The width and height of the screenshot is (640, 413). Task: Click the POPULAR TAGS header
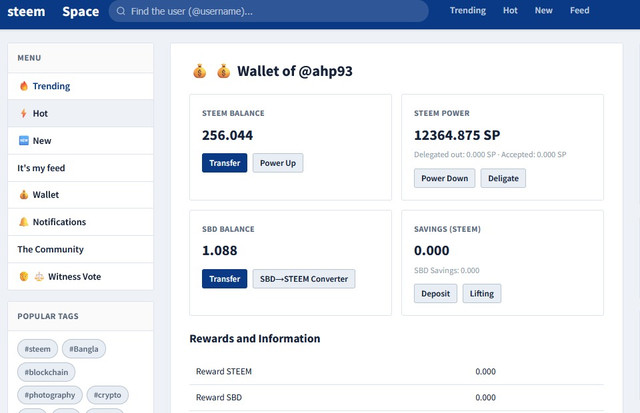pos(48,316)
